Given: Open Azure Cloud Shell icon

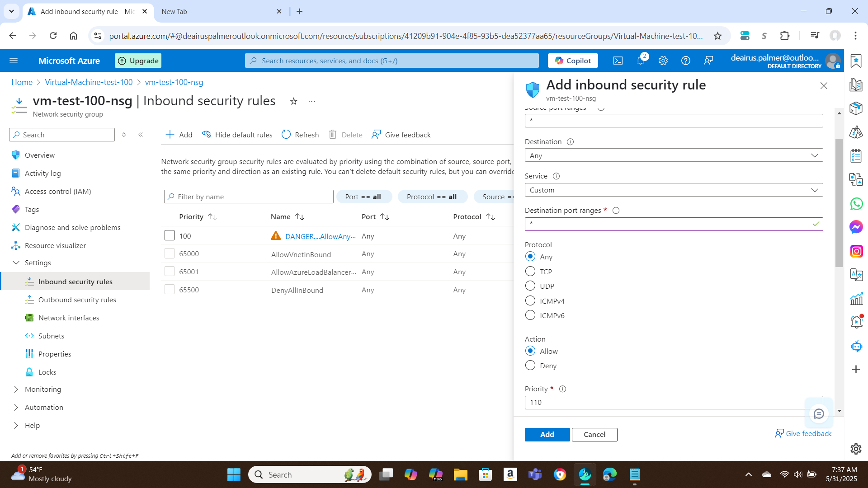Looking at the screenshot, I should click(618, 61).
